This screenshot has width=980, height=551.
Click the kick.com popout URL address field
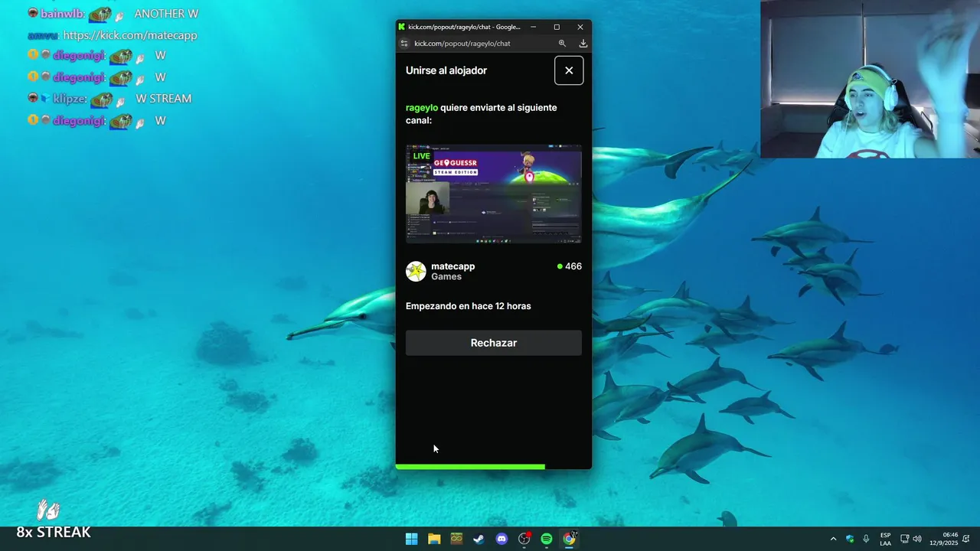(462, 44)
